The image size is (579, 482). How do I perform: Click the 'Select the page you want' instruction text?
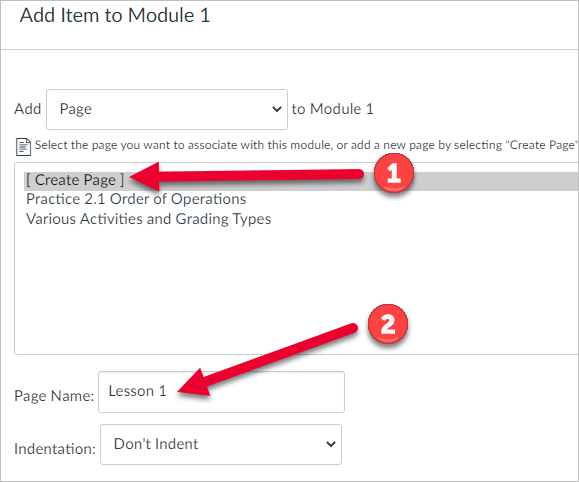pyautogui.click(x=306, y=145)
